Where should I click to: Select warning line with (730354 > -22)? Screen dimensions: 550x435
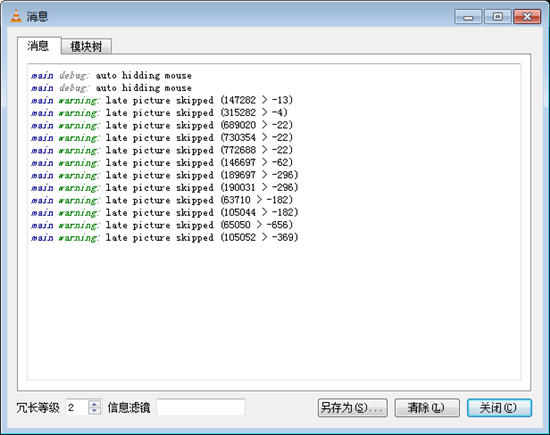tap(162, 138)
